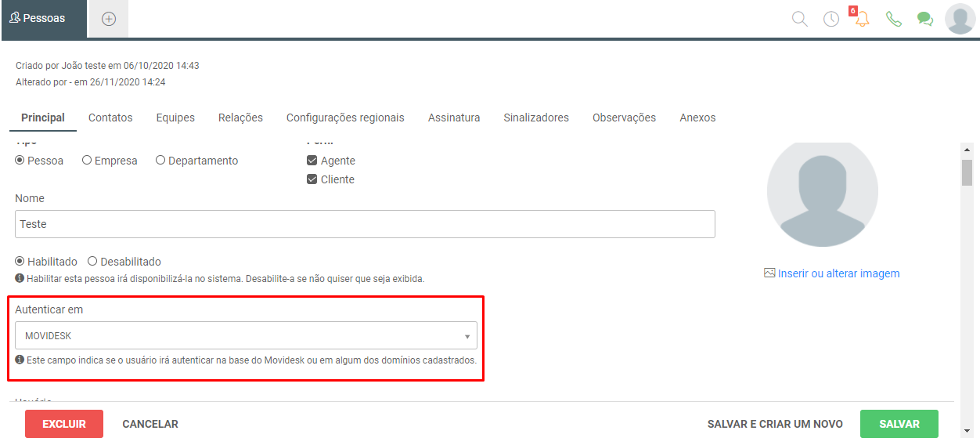
Task: Click the green SALVAR button
Action: (x=899, y=424)
